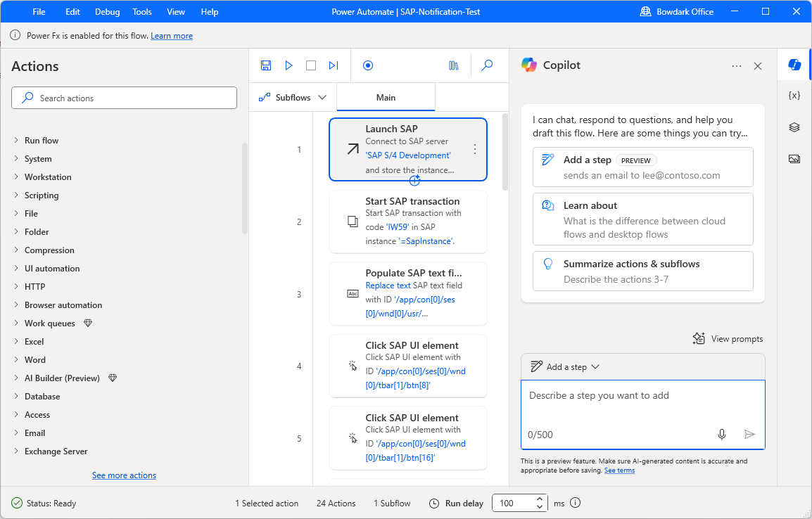
Task: Select the Populate SAP text field action
Action: [408, 294]
